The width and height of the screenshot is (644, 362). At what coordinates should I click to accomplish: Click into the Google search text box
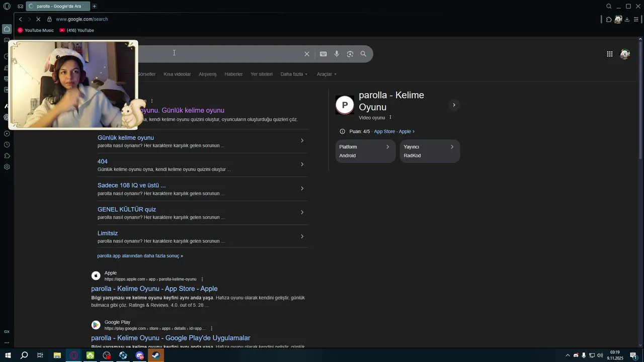pos(219,54)
